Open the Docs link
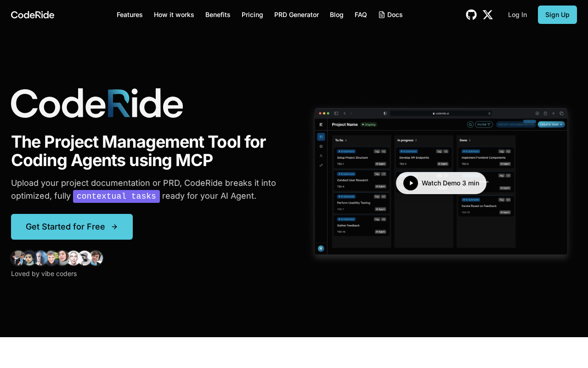 pos(390,15)
